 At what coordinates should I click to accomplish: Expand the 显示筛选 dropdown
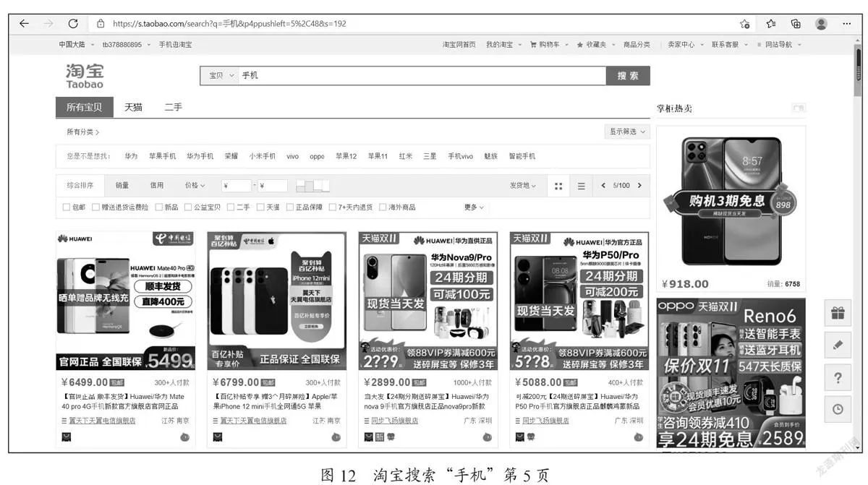coord(627,132)
